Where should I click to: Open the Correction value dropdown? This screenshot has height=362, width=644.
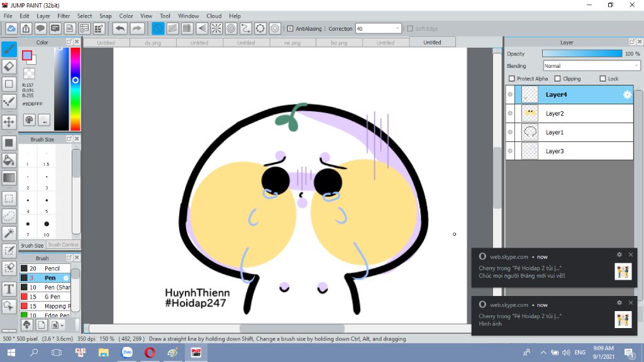[397, 29]
